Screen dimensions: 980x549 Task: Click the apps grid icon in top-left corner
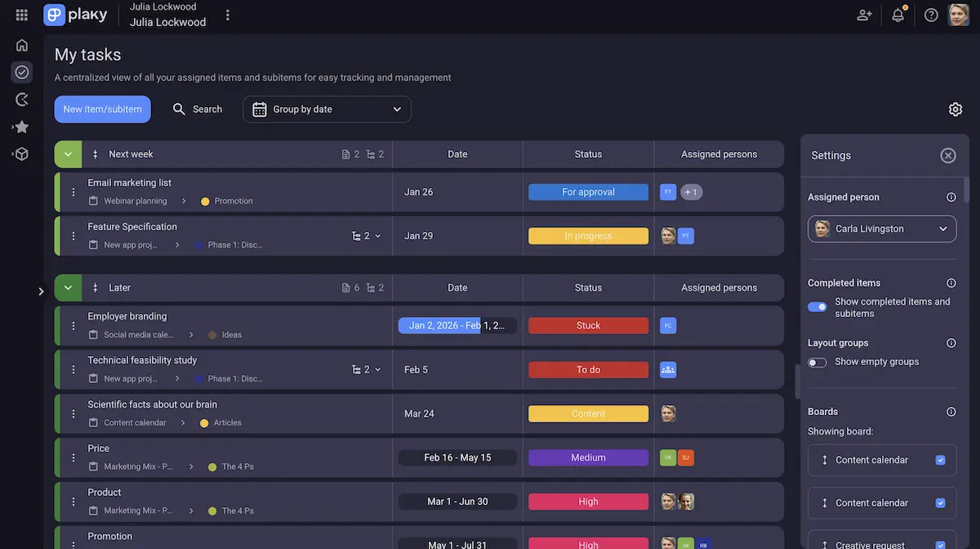coord(21,14)
